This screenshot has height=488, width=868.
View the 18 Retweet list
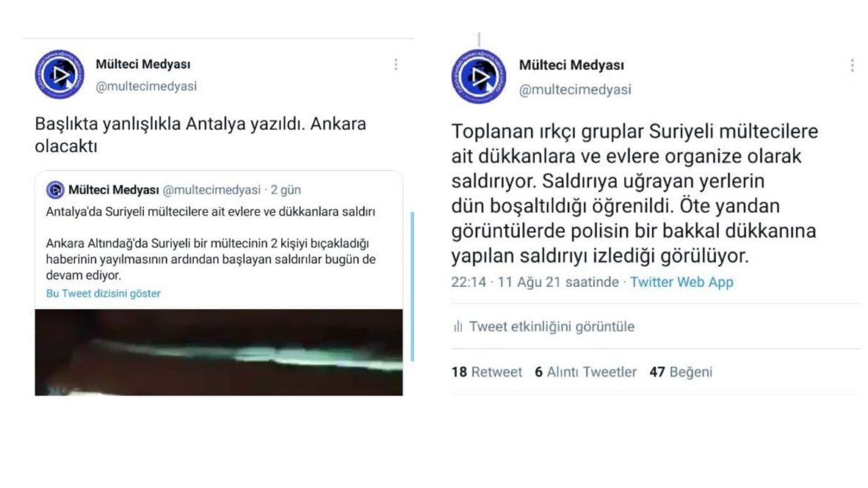(487, 372)
